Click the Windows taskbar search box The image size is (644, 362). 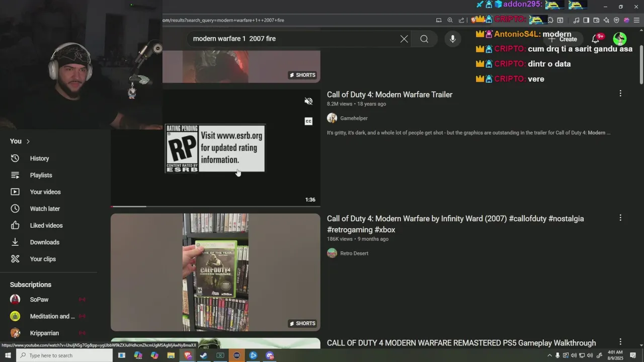tap(64, 355)
